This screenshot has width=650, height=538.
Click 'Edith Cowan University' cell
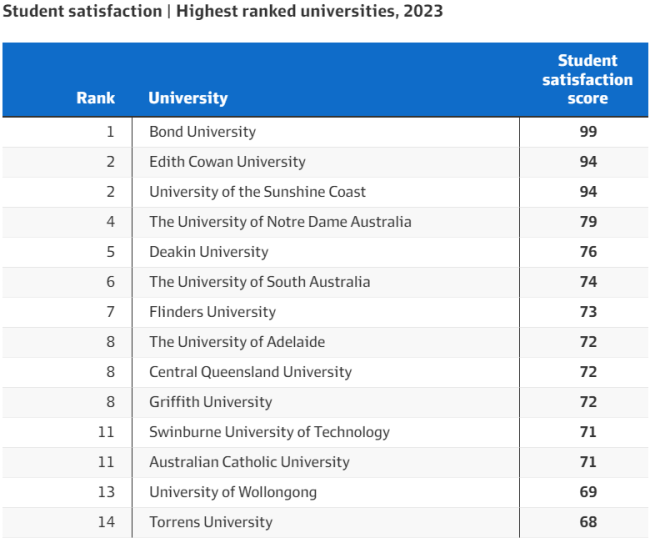[x=227, y=162]
